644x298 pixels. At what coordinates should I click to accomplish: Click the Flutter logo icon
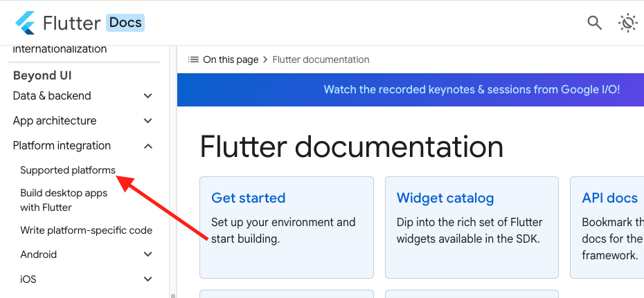(25, 23)
